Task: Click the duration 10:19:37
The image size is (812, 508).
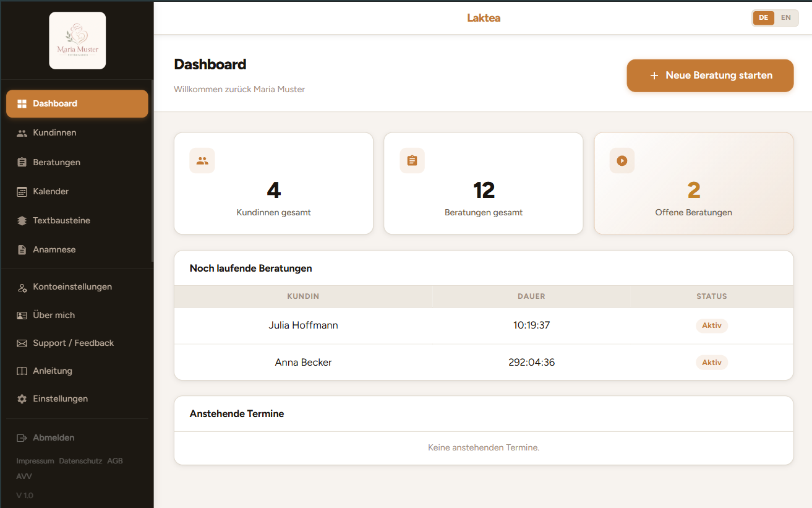Action: point(531,325)
